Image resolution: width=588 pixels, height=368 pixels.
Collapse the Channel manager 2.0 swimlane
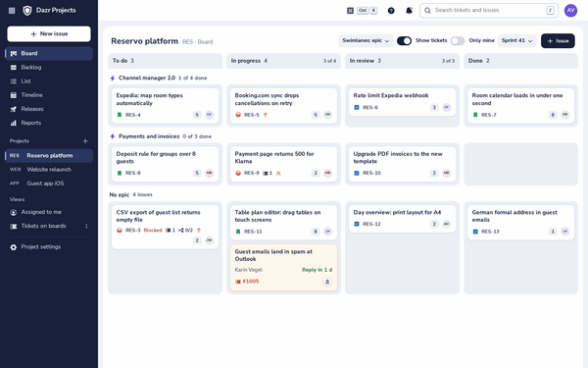[x=158, y=79]
